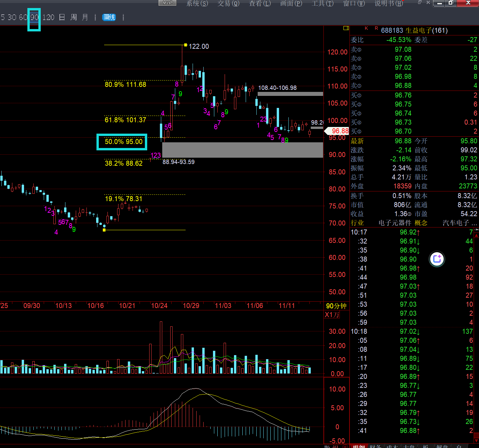The height and width of the screenshot is (448, 479).
Task: Switch to weekly 周 chart
Action: [x=73, y=17]
